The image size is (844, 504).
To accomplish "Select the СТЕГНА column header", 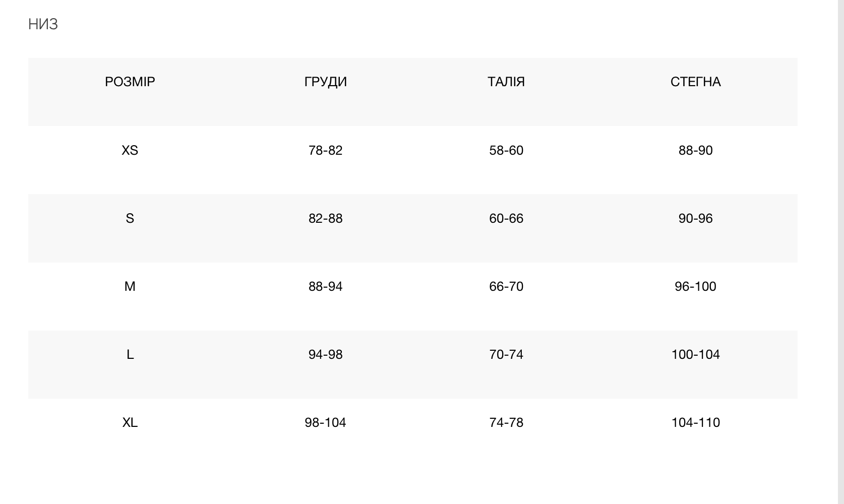I will pos(695,82).
